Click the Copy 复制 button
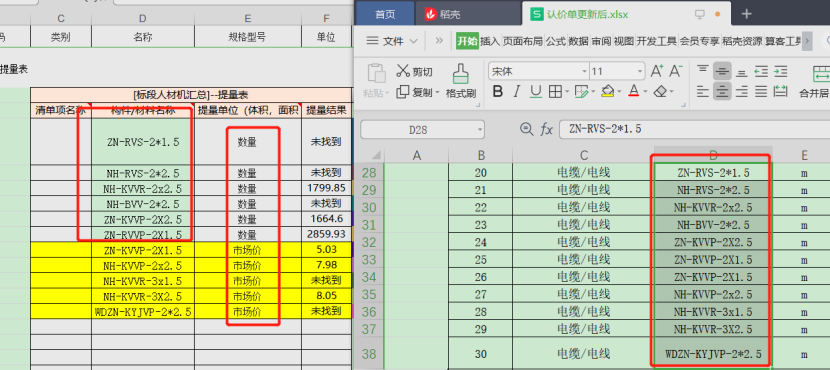Image resolution: width=830 pixels, height=370 pixels. (x=418, y=93)
